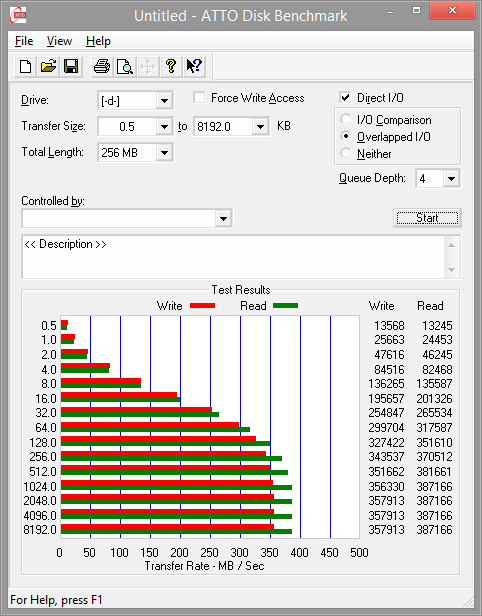The height and width of the screenshot is (616, 482).
Task: Maximize the ATTO Disk Benchmark window
Action: [416, 11]
